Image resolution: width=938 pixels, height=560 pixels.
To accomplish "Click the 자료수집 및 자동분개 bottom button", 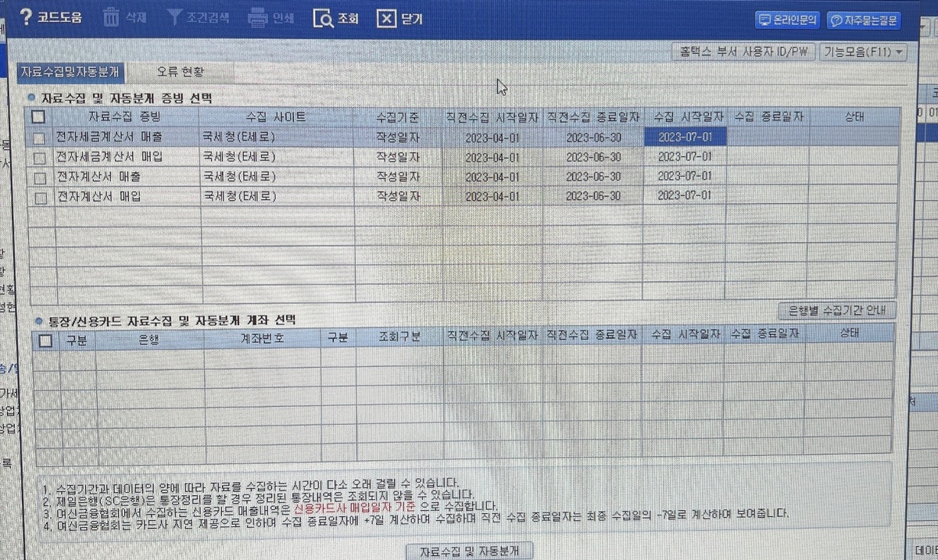I will click(471, 551).
